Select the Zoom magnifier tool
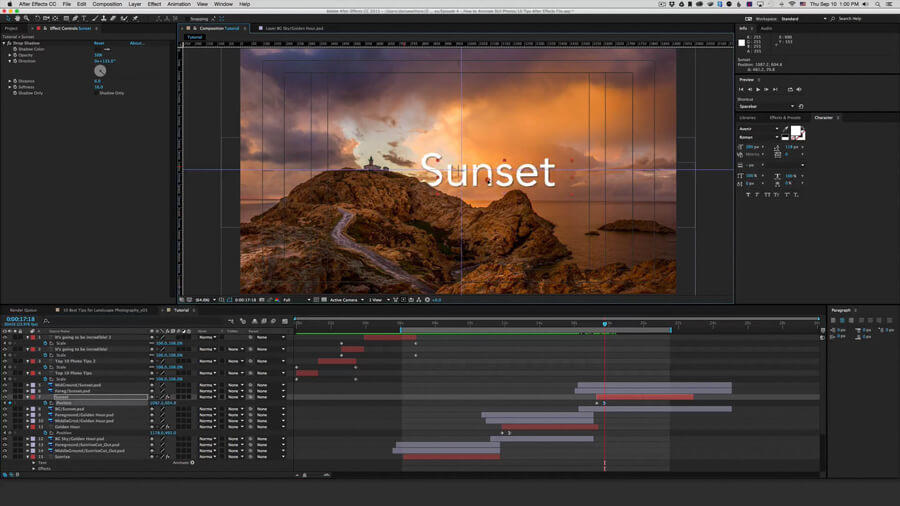900x506 pixels. (x=28, y=18)
